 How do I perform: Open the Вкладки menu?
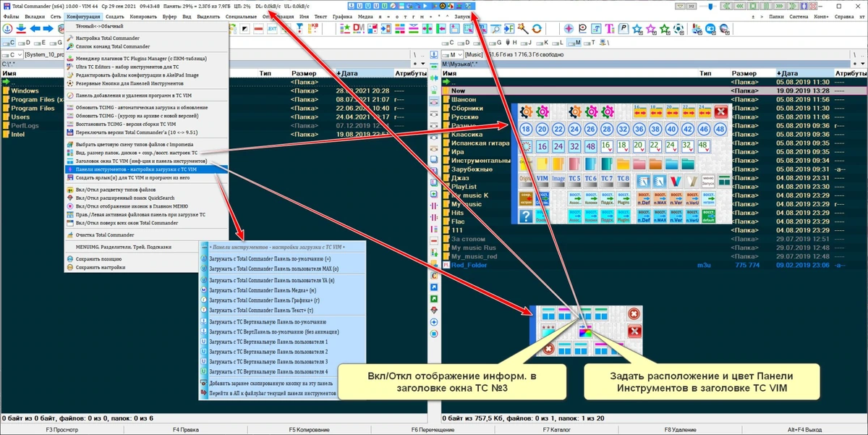coord(34,16)
